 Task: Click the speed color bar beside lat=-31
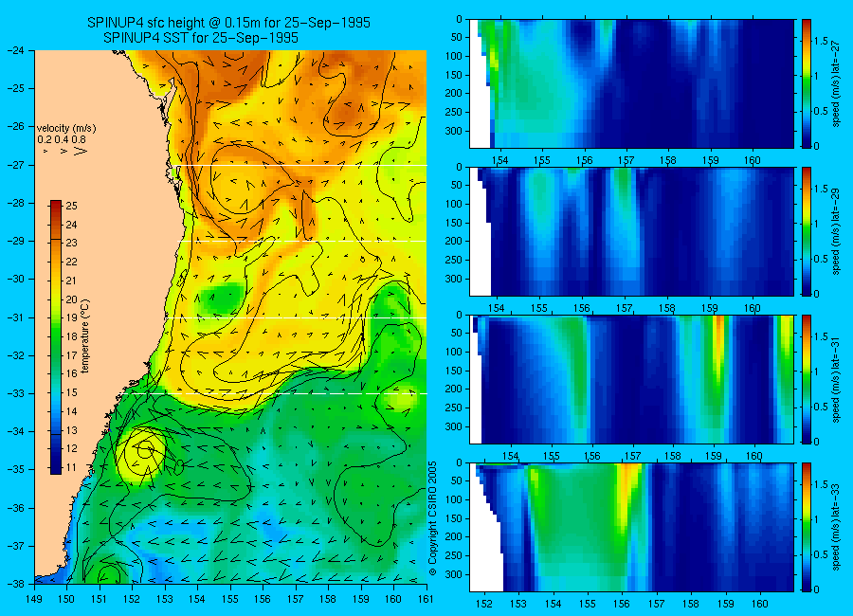click(807, 379)
